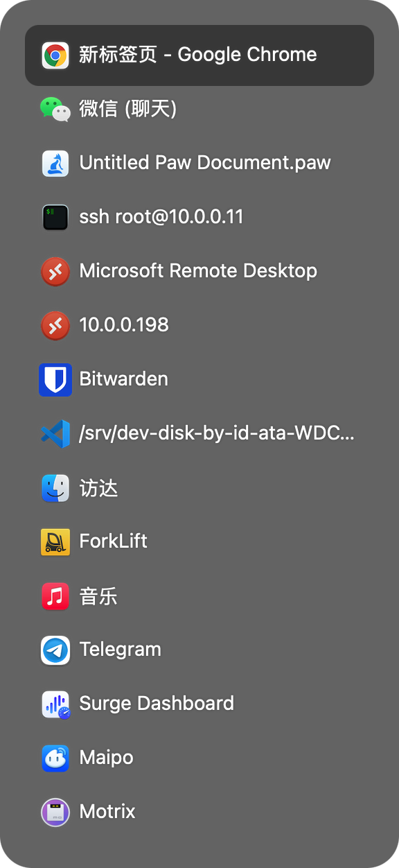This screenshot has width=399, height=868.
Task: Select the highlighted 新标签页 Chrome entry
Action: tap(199, 55)
